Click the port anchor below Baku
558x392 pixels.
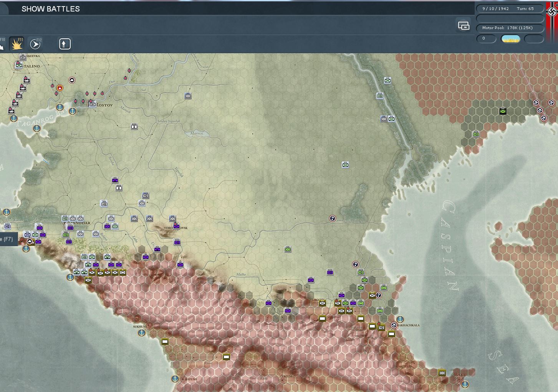[465, 384]
